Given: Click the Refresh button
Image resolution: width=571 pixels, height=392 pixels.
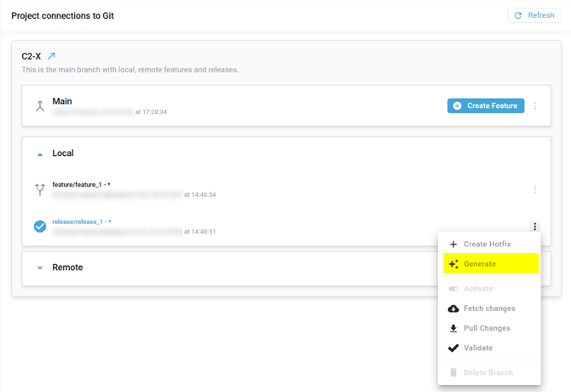Looking at the screenshot, I should (534, 15).
